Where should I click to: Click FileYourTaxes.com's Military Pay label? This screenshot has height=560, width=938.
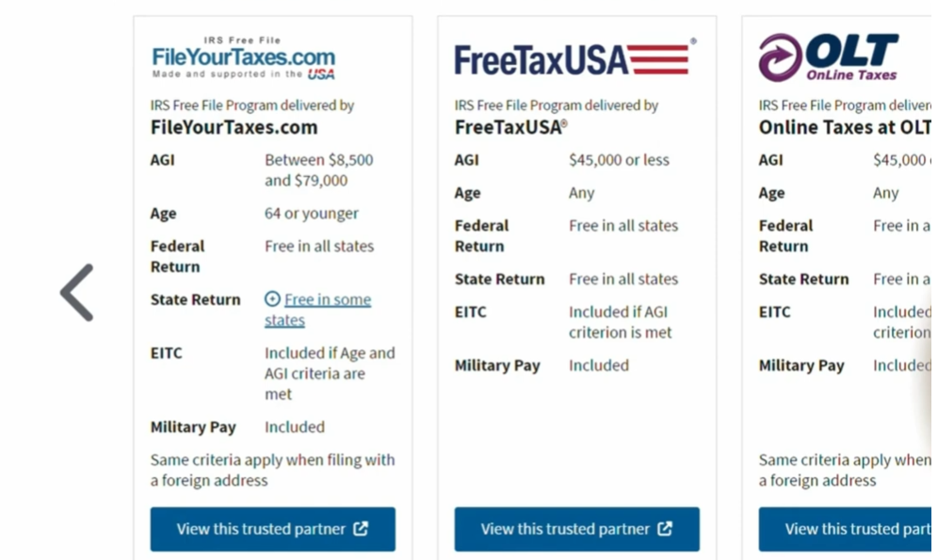coord(193,427)
